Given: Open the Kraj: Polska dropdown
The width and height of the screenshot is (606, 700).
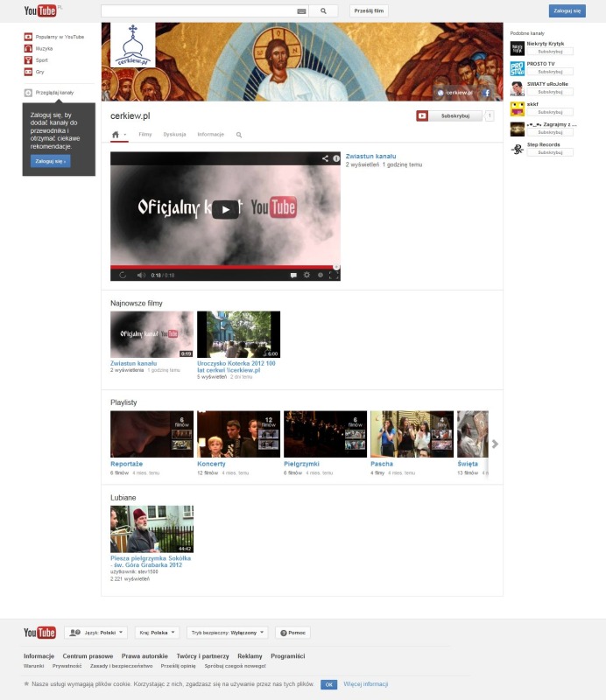Looking at the screenshot, I should tap(157, 633).
